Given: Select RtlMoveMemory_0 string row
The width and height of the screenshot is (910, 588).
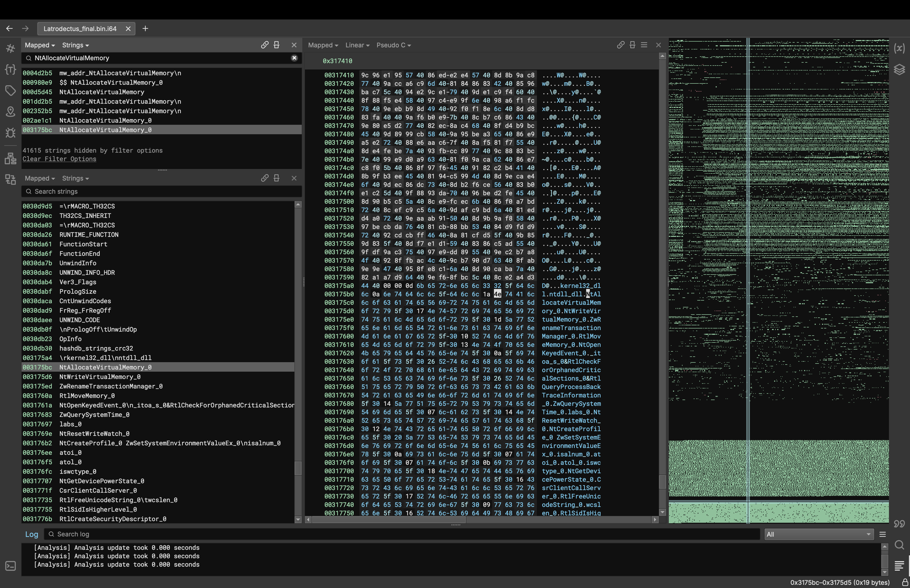Looking at the screenshot, I should click(158, 396).
